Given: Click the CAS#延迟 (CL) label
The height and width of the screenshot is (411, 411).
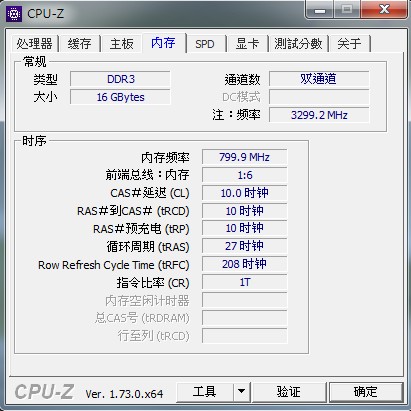Looking at the screenshot, I should pos(150,193).
